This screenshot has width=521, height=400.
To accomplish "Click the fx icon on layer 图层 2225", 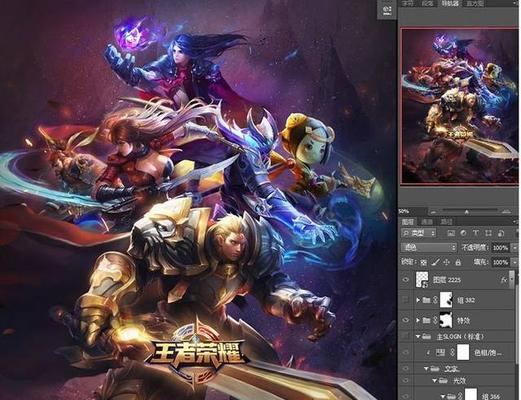I will pyautogui.click(x=504, y=280).
